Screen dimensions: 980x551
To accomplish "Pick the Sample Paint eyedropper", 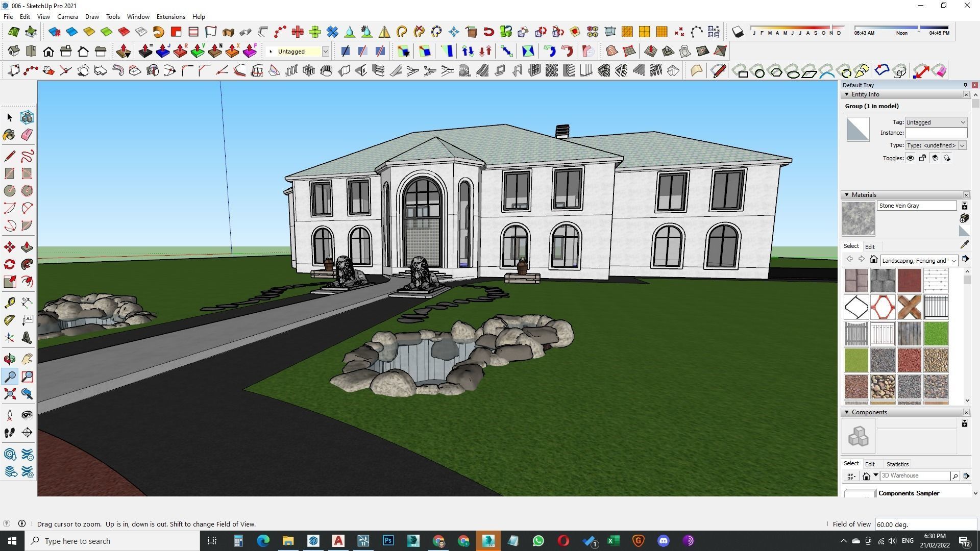I will (964, 245).
